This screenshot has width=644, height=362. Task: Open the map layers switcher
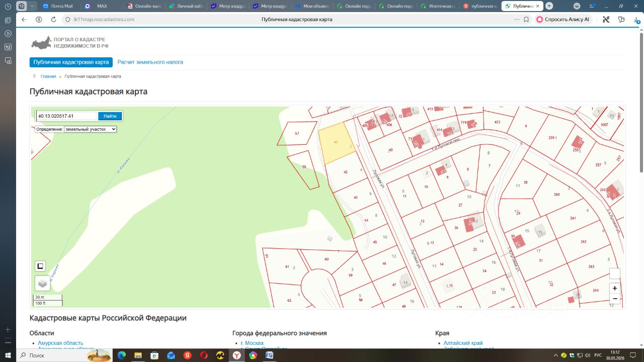click(42, 283)
